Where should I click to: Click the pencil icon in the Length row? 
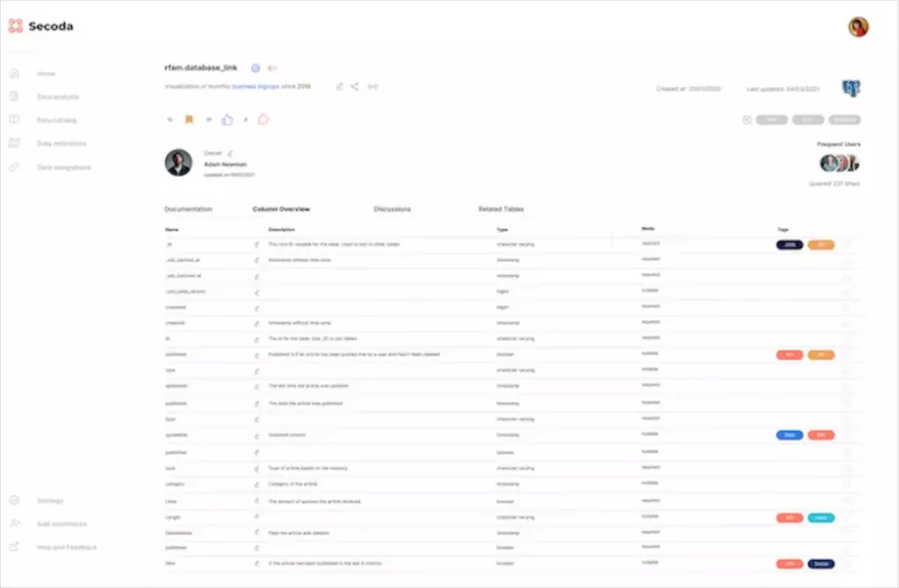coord(257,516)
